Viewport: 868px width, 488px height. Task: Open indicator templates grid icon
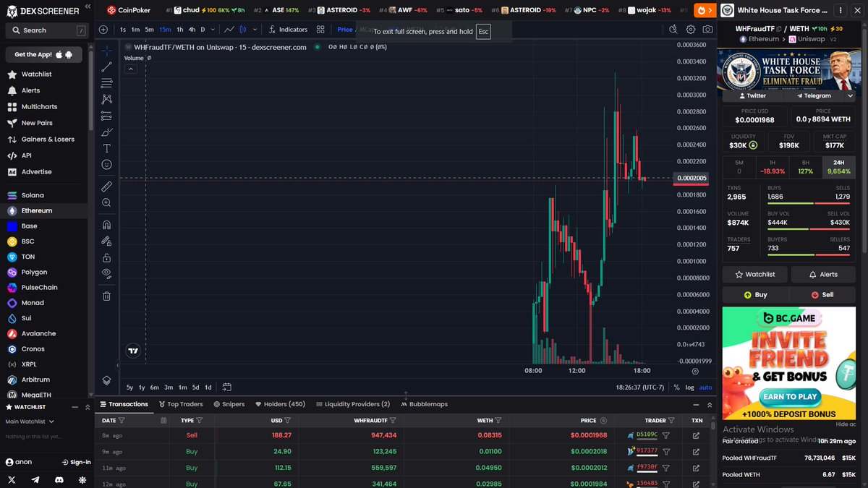pyautogui.click(x=320, y=30)
